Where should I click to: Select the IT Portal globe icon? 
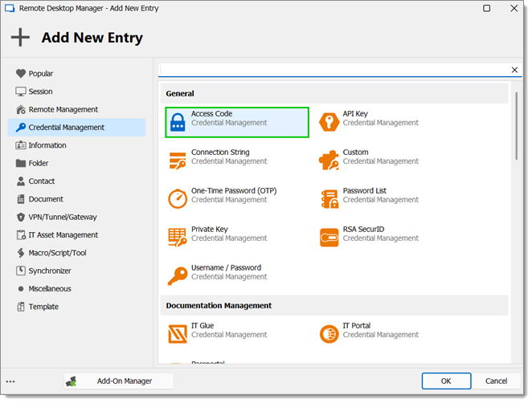point(329,334)
